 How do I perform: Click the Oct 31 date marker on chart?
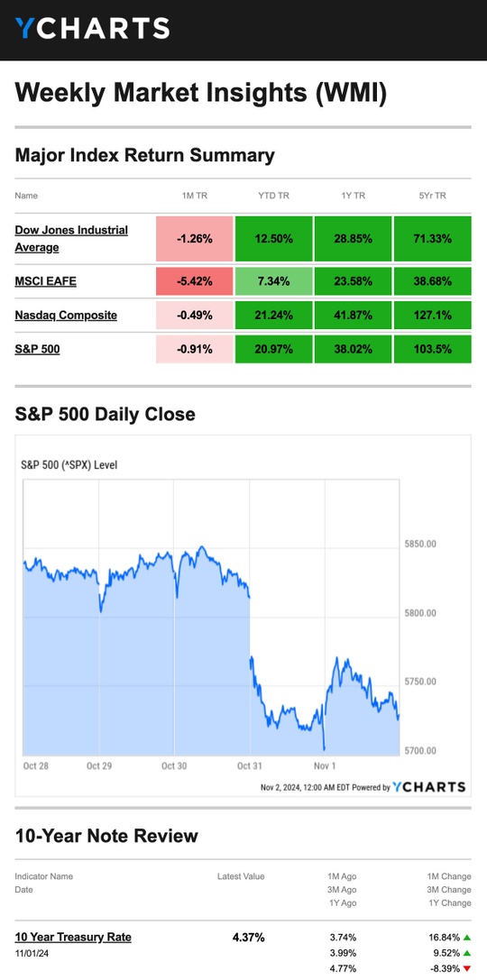(x=250, y=765)
